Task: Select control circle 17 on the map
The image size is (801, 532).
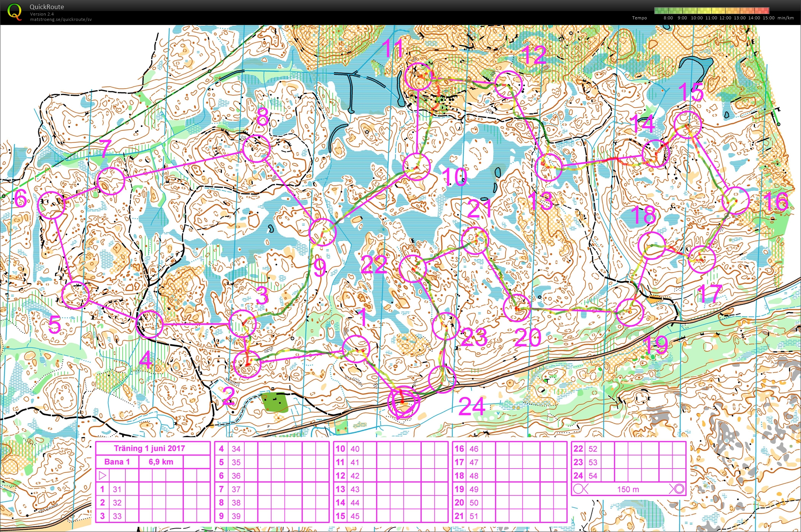Action: 702,260
